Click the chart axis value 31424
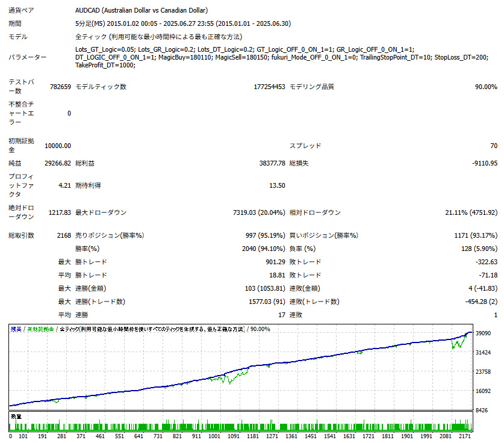 click(x=483, y=352)
